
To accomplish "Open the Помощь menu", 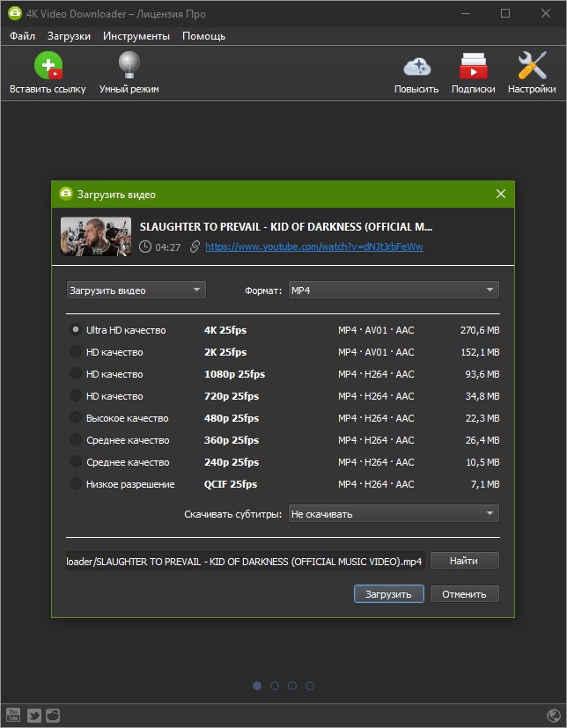I will click(x=204, y=36).
